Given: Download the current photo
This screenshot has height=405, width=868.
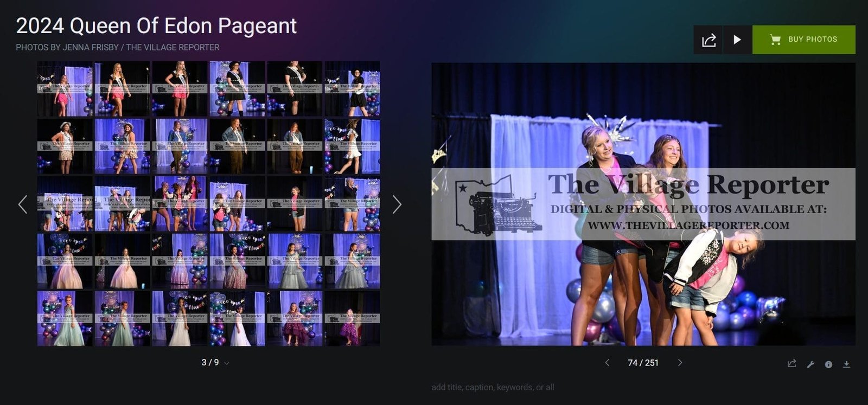Looking at the screenshot, I should point(846,364).
